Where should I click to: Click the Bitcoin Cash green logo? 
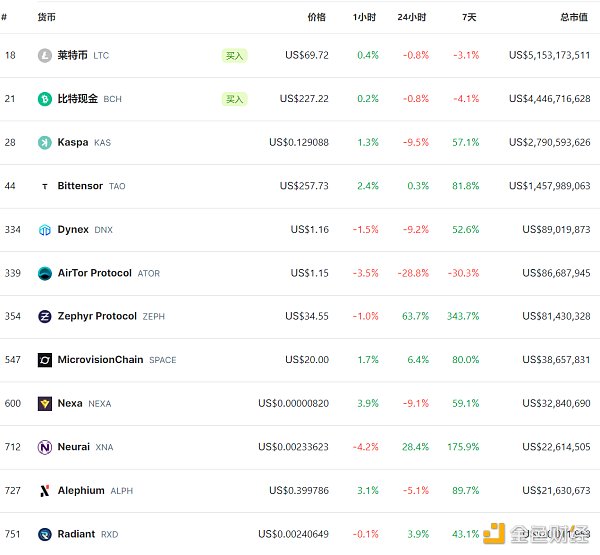click(44, 99)
